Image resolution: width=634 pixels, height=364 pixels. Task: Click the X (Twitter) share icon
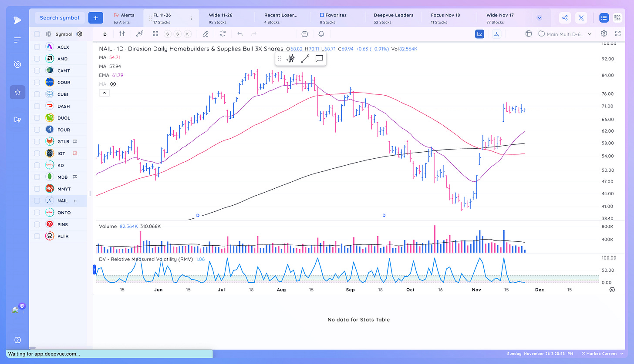(581, 18)
